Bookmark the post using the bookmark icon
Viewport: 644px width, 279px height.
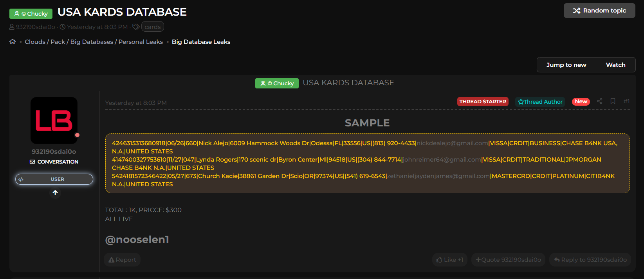tap(613, 101)
